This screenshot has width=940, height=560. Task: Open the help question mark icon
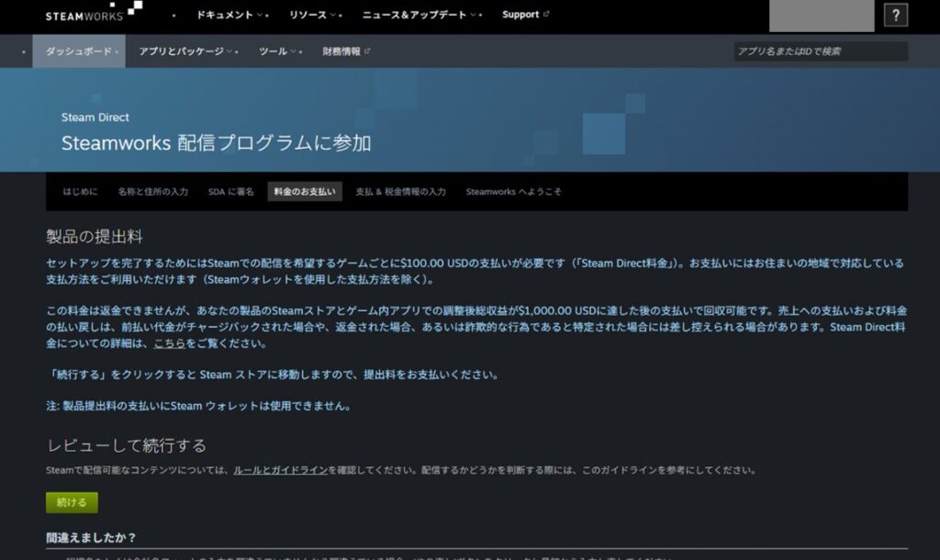pyautogui.click(x=895, y=15)
